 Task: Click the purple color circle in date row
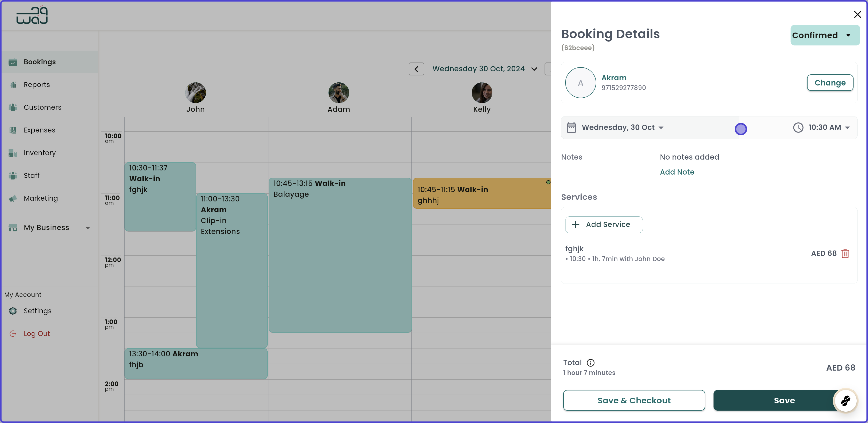tap(741, 129)
